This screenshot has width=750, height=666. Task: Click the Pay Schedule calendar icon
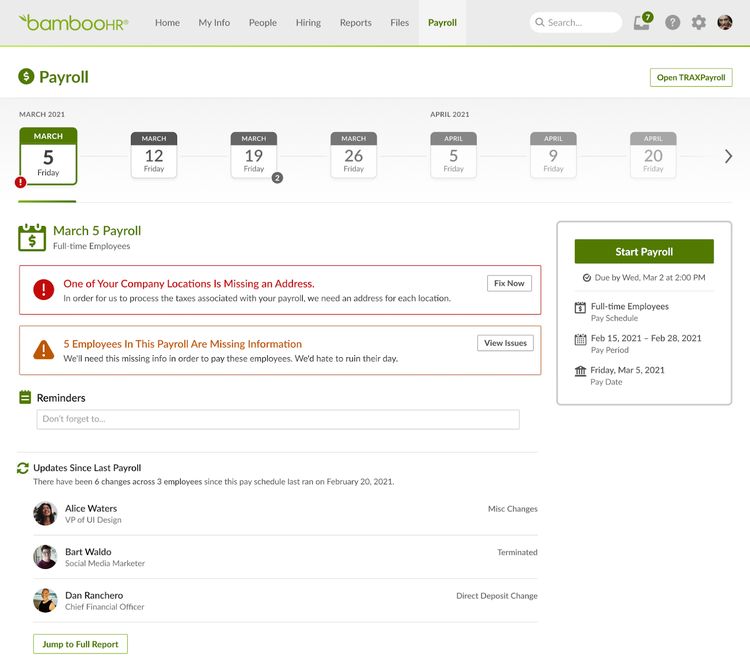pos(580,307)
